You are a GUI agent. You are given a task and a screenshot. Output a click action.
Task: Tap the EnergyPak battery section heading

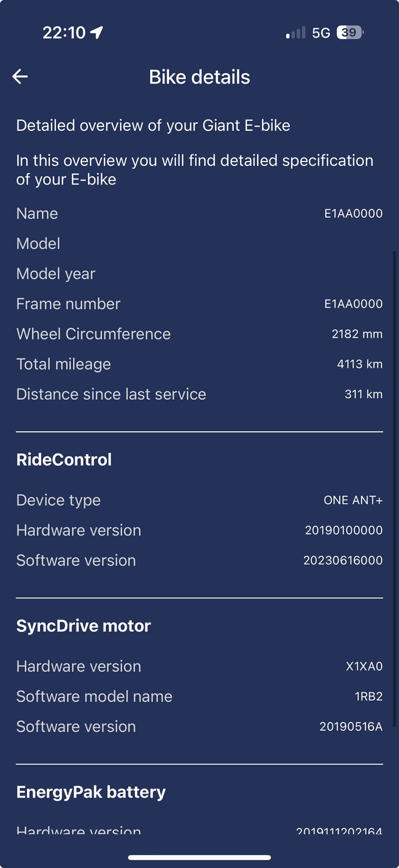tap(91, 792)
